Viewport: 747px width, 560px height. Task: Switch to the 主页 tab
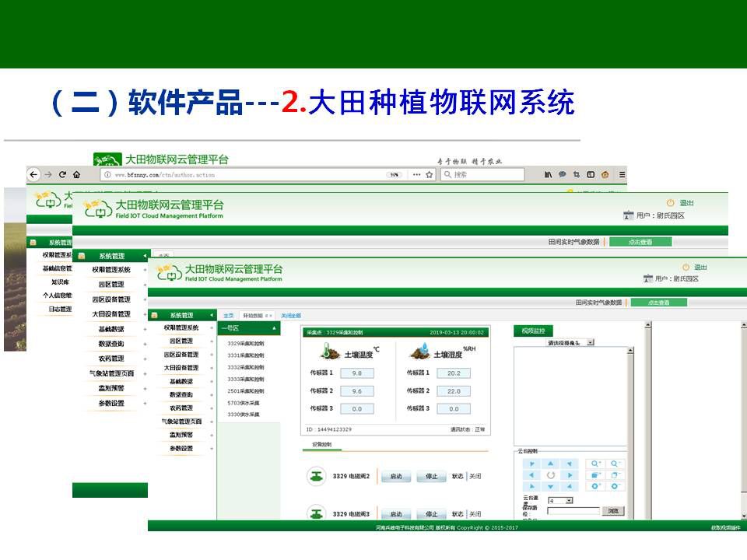[x=229, y=316]
